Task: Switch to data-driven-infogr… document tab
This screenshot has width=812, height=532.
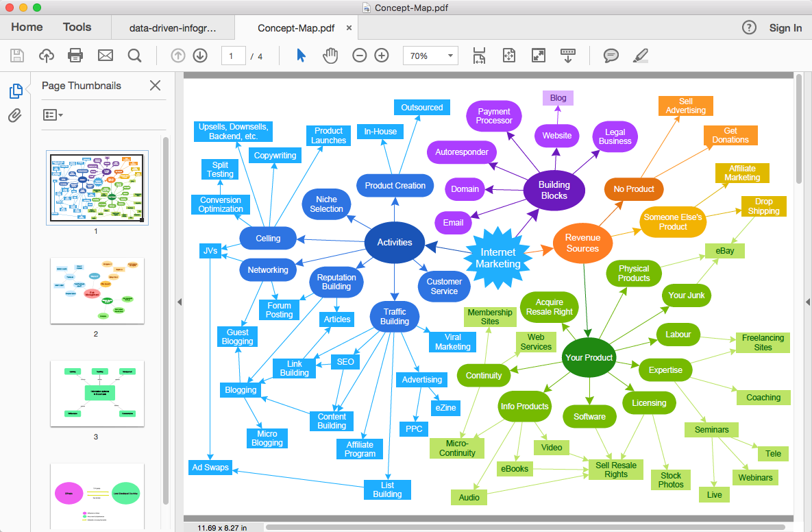Action: (173, 28)
